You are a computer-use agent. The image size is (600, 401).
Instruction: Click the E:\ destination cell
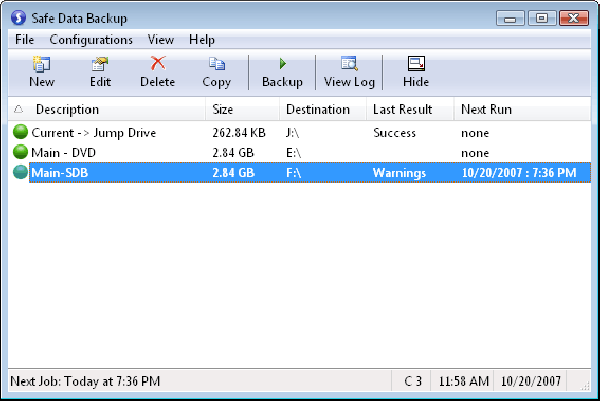293,153
